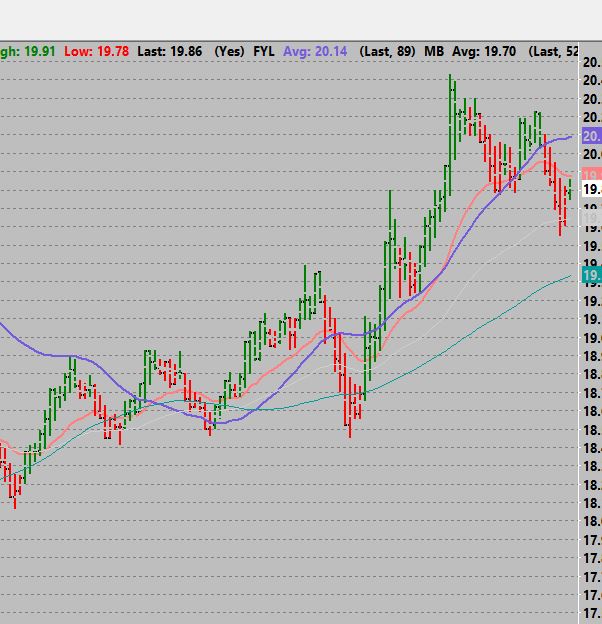Click the pink price tag on axis

click(592, 174)
